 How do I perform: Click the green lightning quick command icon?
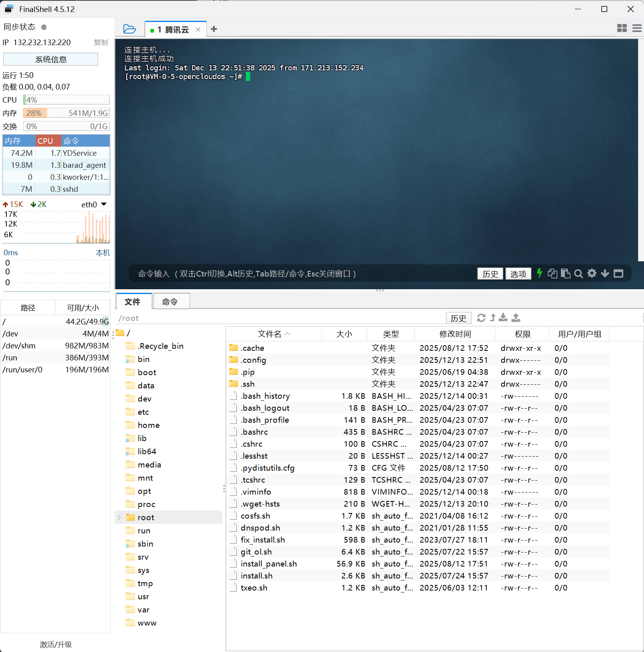(539, 274)
